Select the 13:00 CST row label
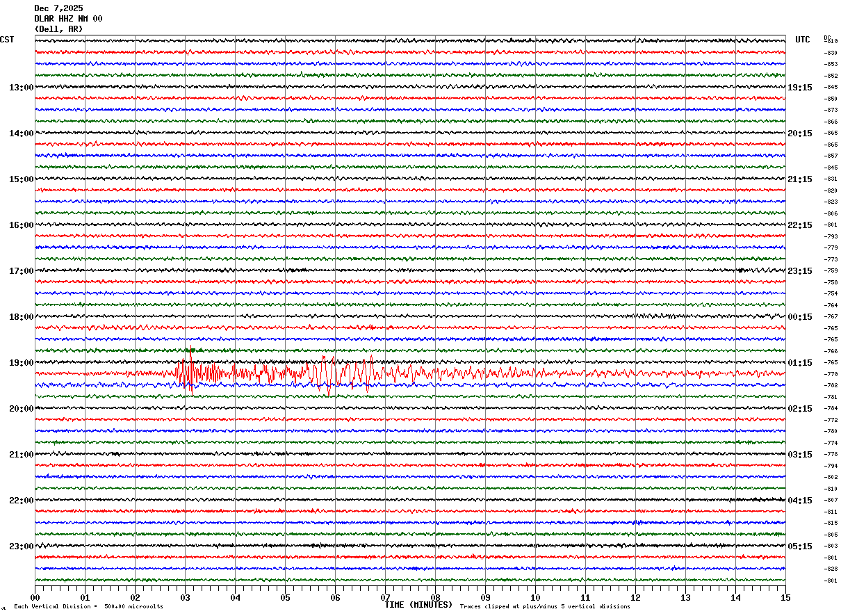Screen dimensions: 841x616 click(x=21, y=88)
